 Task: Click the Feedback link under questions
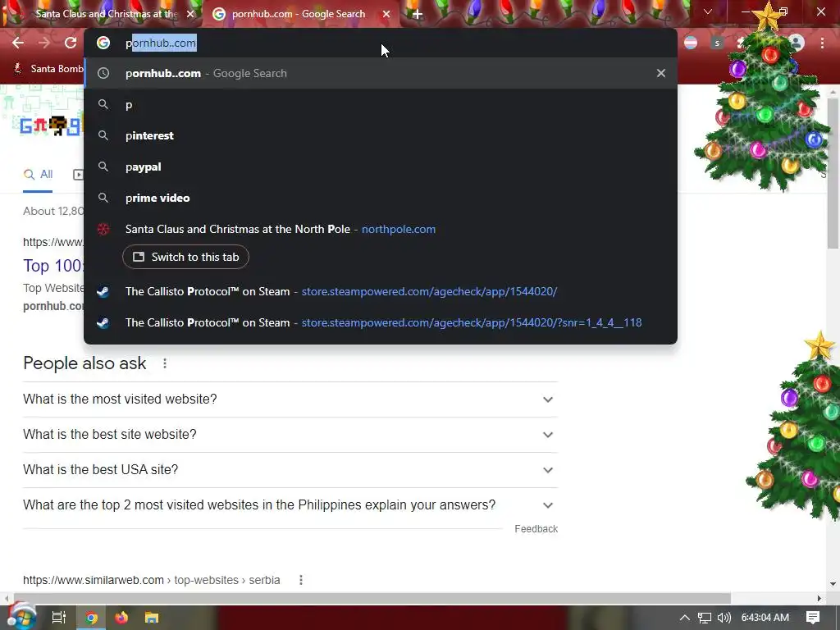pyautogui.click(x=536, y=529)
